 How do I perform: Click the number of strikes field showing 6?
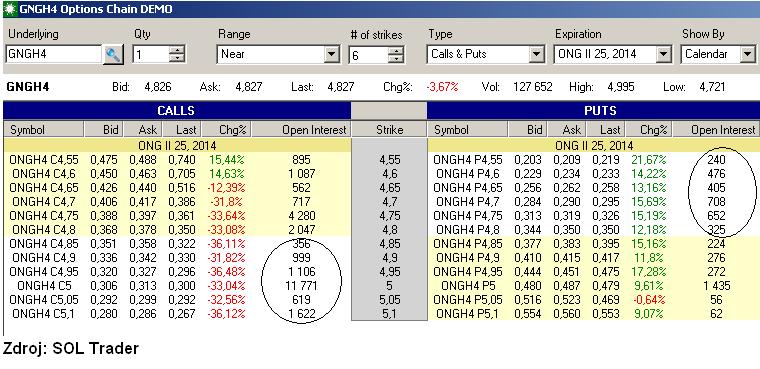[368, 55]
